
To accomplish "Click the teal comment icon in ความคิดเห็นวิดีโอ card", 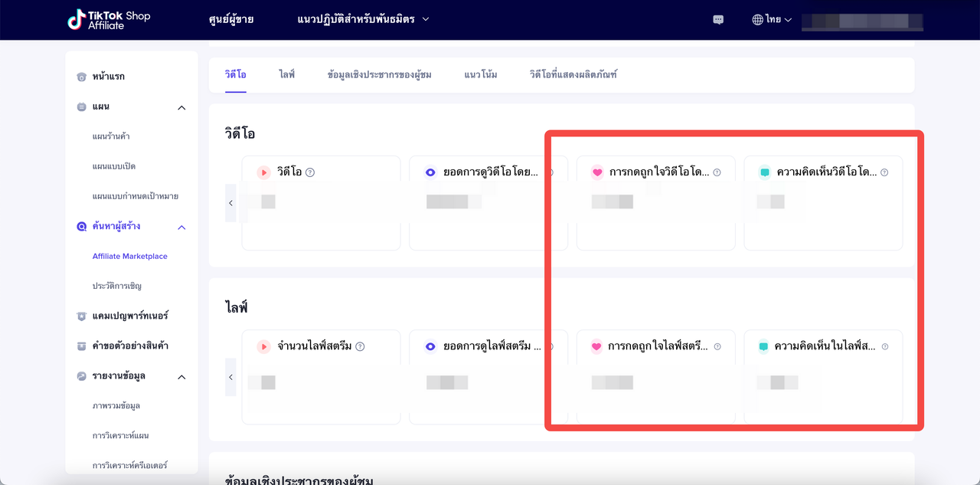I will click(x=764, y=172).
